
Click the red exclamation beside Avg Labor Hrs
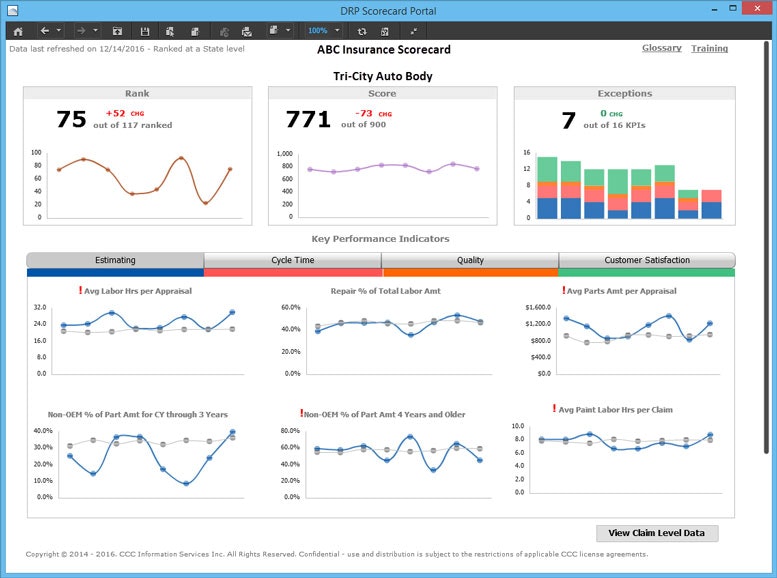pyautogui.click(x=80, y=291)
